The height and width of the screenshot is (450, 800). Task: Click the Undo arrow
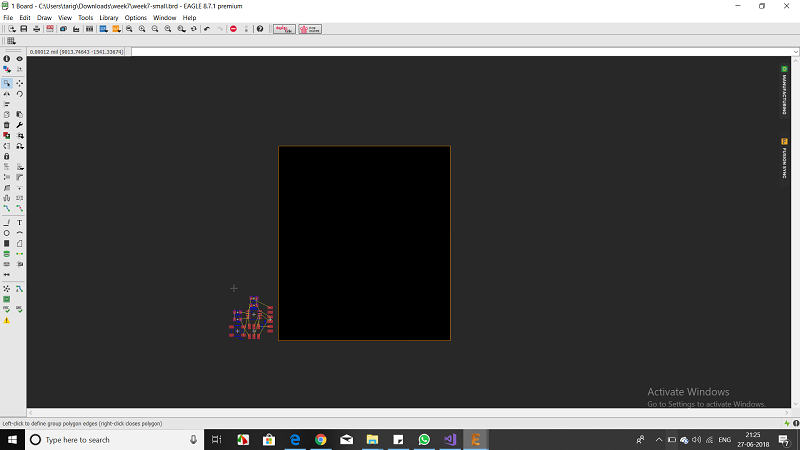click(207, 29)
